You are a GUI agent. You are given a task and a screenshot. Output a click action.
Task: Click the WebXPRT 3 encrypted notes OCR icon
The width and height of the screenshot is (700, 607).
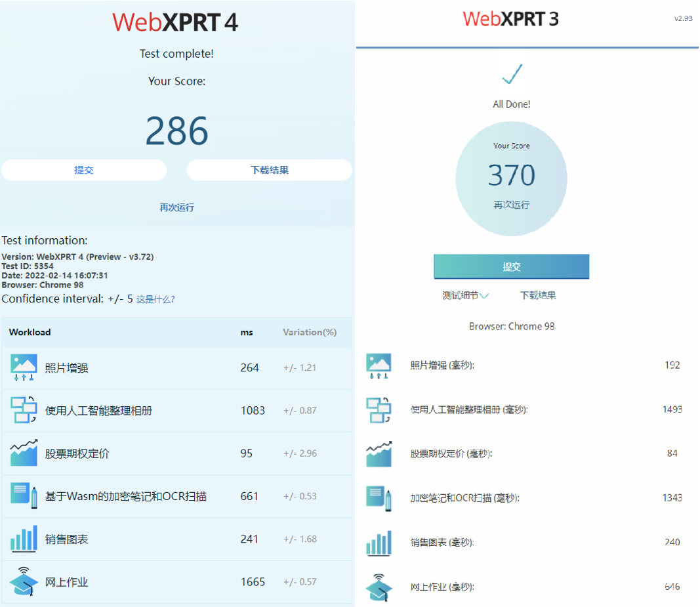pos(379,498)
